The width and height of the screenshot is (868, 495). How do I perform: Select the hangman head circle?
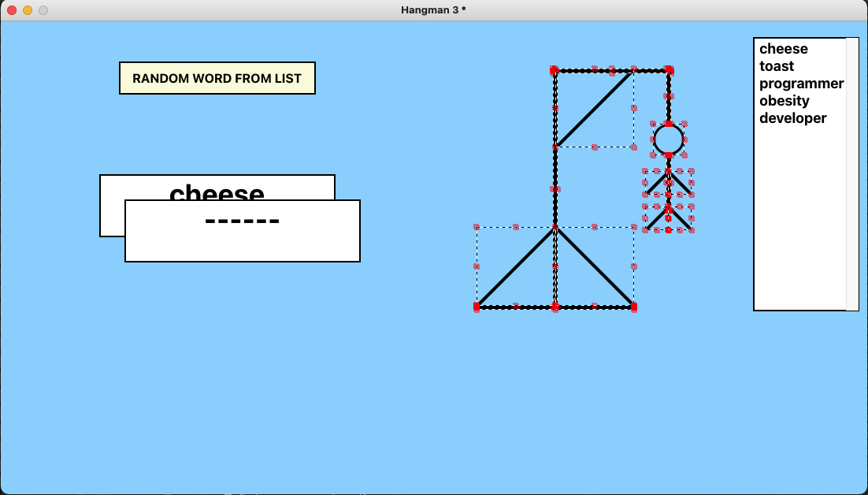click(669, 140)
